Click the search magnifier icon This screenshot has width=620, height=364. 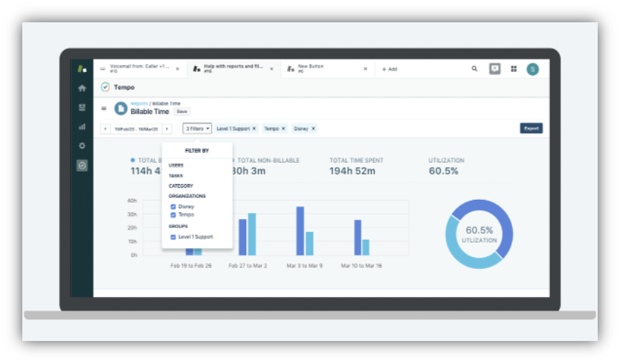pos(474,69)
